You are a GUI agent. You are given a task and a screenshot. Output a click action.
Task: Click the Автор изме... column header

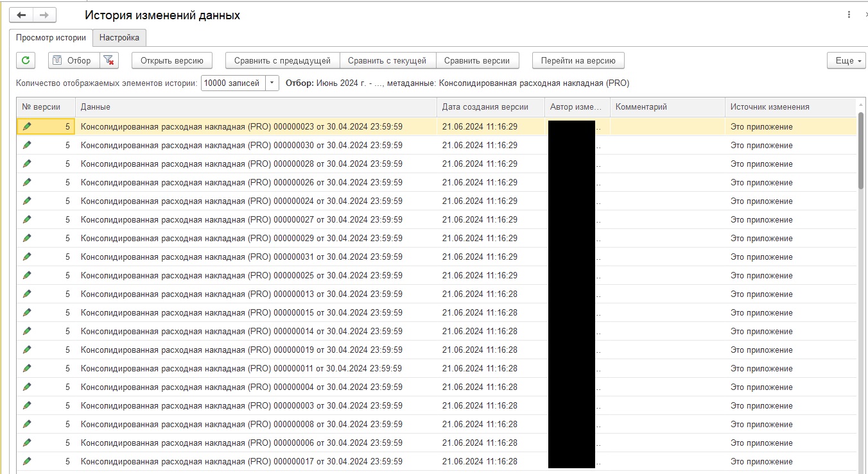point(578,107)
